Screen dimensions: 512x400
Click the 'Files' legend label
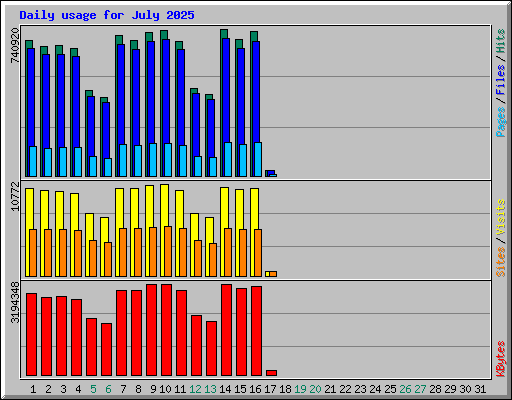pyautogui.click(x=500, y=80)
